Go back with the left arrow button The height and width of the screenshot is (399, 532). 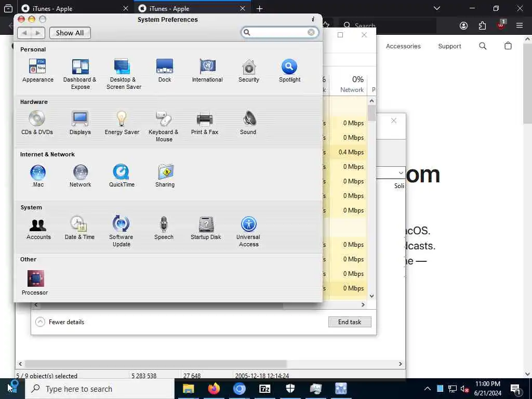click(24, 33)
